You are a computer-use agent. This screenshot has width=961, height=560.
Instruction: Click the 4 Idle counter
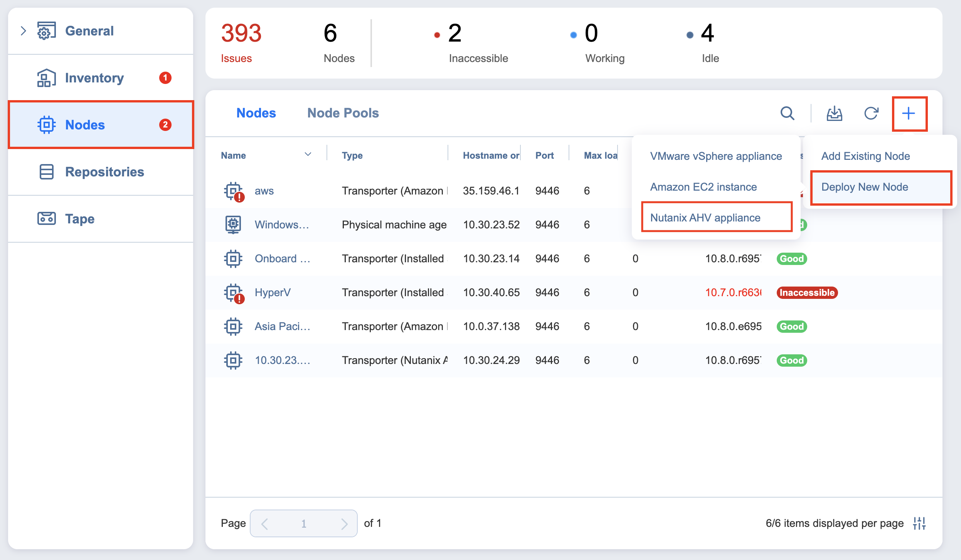[702, 42]
